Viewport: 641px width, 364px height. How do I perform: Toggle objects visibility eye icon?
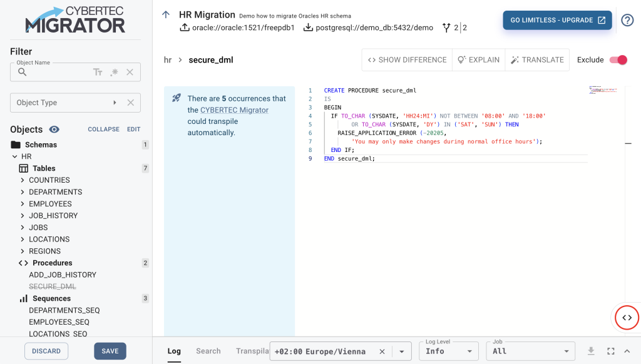pos(54,129)
